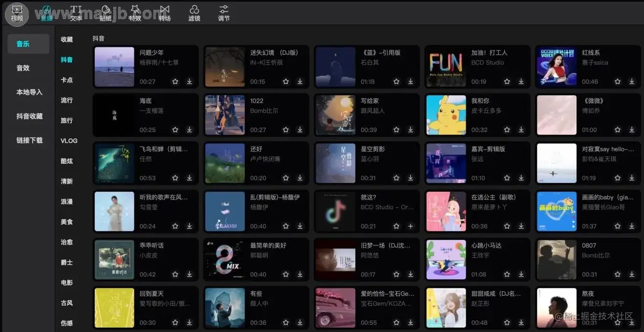Viewport: 644px width, 332px height.
Task: Select the 音乐 music sidebar tab
Action: pos(28,44)
